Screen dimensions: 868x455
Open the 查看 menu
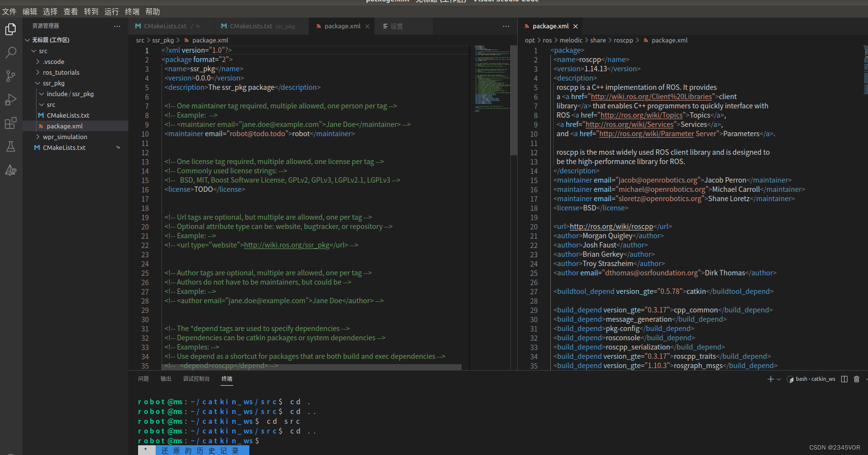(71, 11)
